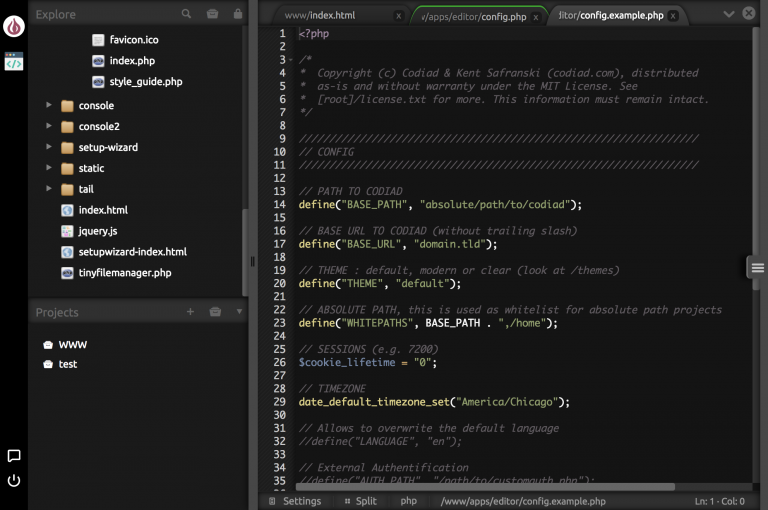The width and height of the screenshot is (768, 510).
Task: Click the search icon in Explore panel
Action: (x=186, y=14)
